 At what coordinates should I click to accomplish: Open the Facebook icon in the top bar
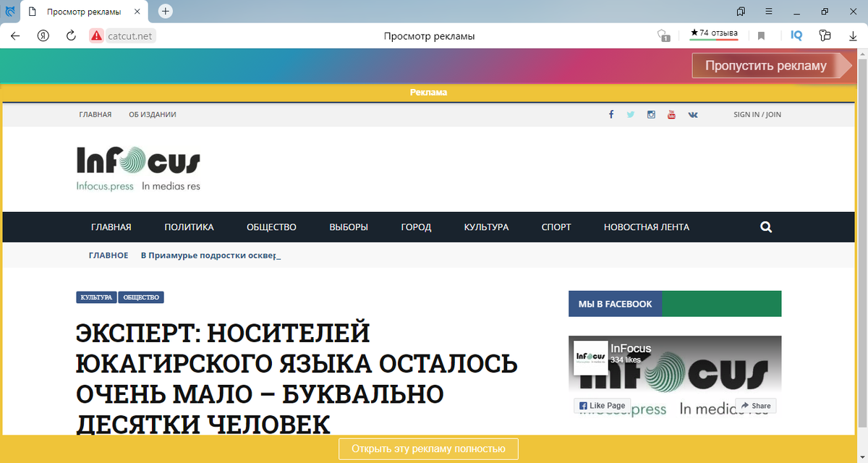611,114
